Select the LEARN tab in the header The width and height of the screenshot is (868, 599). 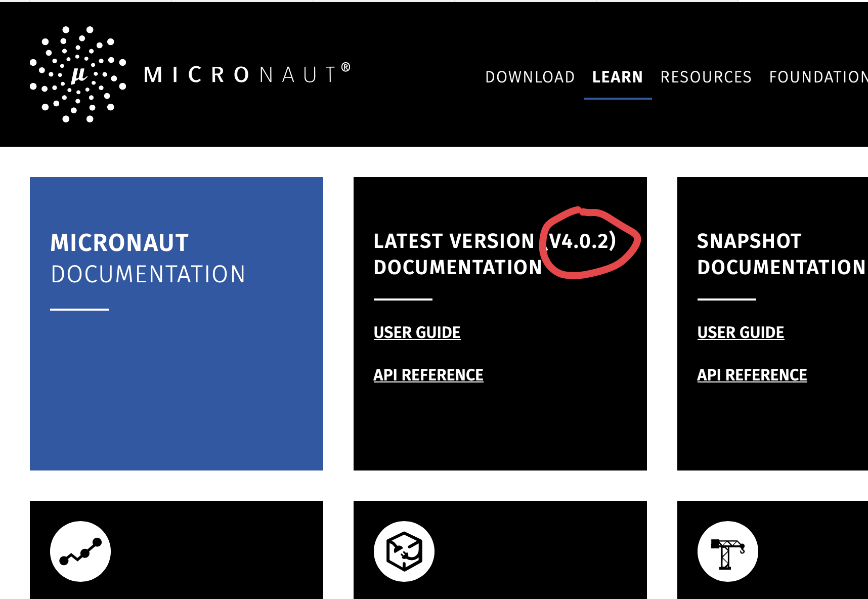coord(618,77)
